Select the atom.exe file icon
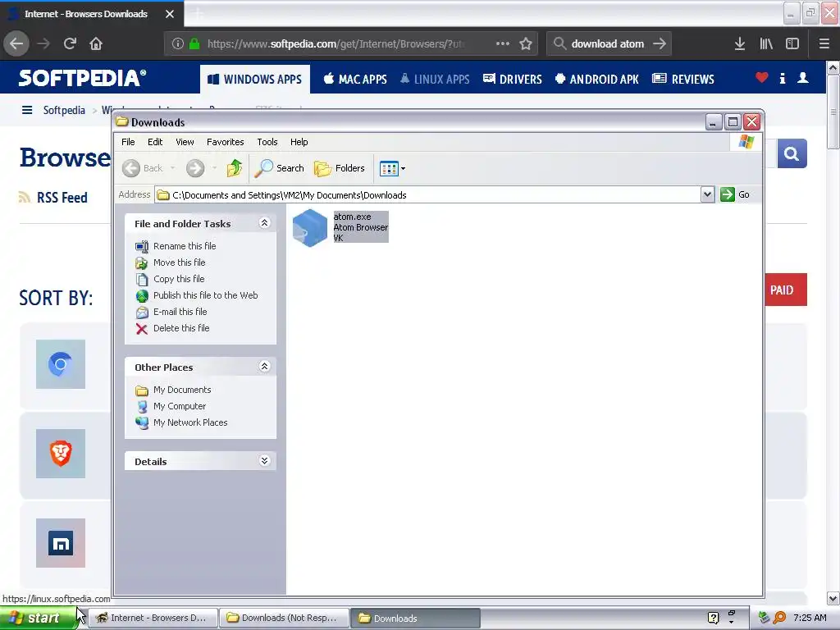The height and width of the screenshot is (630, 840). pos(309,228)
